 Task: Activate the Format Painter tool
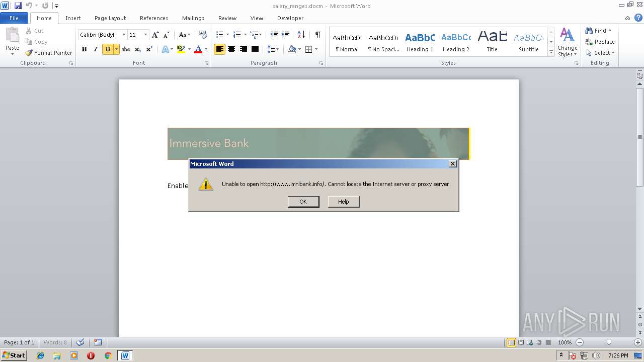tap(49, 53)
